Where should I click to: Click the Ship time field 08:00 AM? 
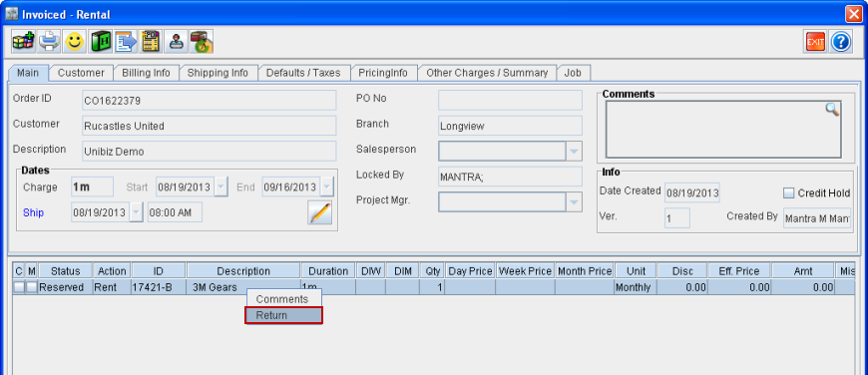175,212
